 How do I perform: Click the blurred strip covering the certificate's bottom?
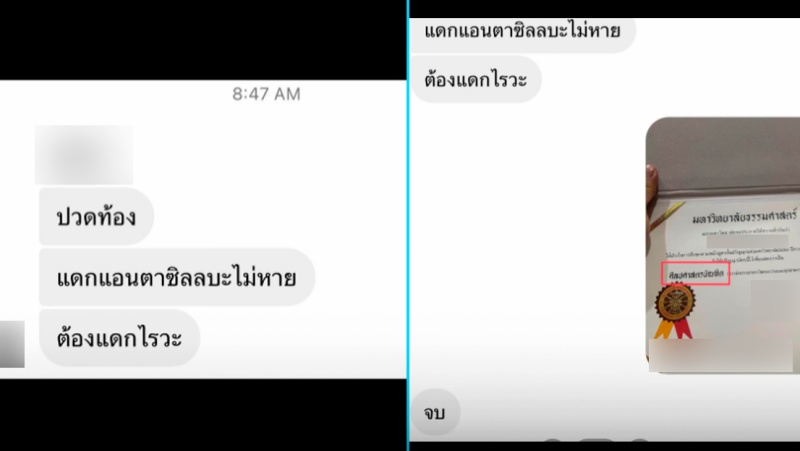[720, 355]
